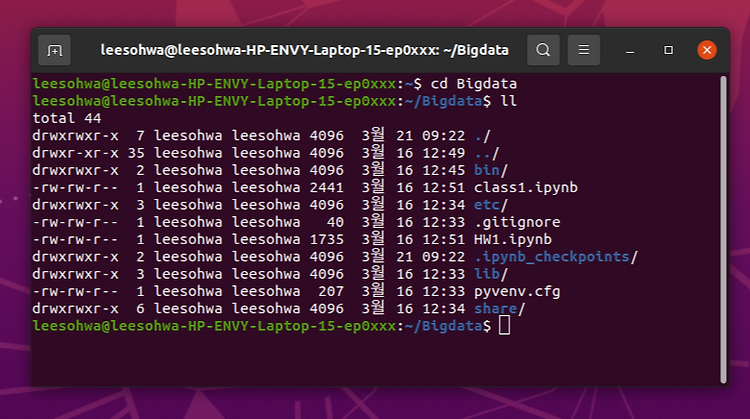Click the 'cd Bigdata' command text

(x=474, y=84)
